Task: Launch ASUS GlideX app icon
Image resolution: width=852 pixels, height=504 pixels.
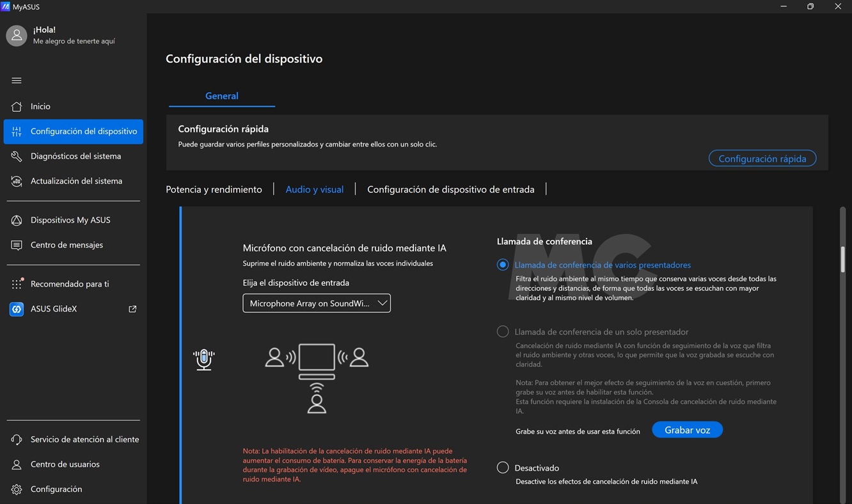Action: click(x=17, y=309)
